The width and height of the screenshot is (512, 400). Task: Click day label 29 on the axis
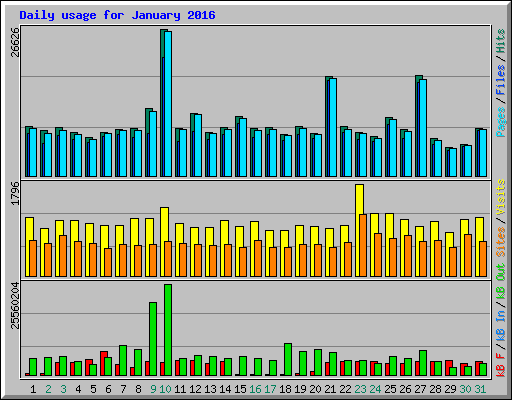pyautogui.click(x=450, y=389)
